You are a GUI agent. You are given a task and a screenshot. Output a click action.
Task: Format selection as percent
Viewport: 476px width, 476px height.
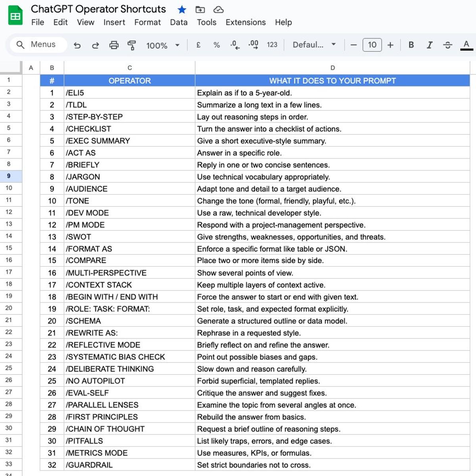coord(216,45)
